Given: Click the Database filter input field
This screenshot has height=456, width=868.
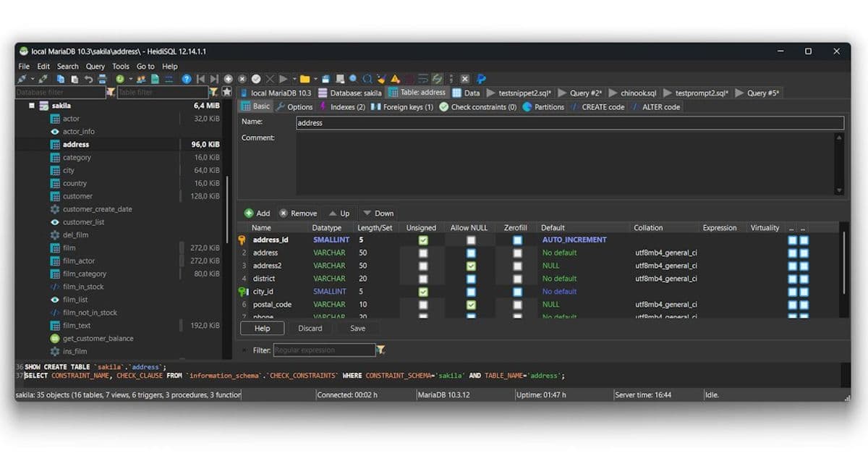Looking at the screenshot, I should tap(60, 93).
